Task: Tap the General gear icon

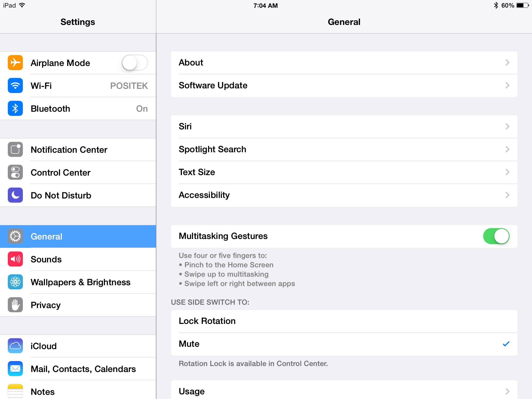Action: [x=15, y=236]
